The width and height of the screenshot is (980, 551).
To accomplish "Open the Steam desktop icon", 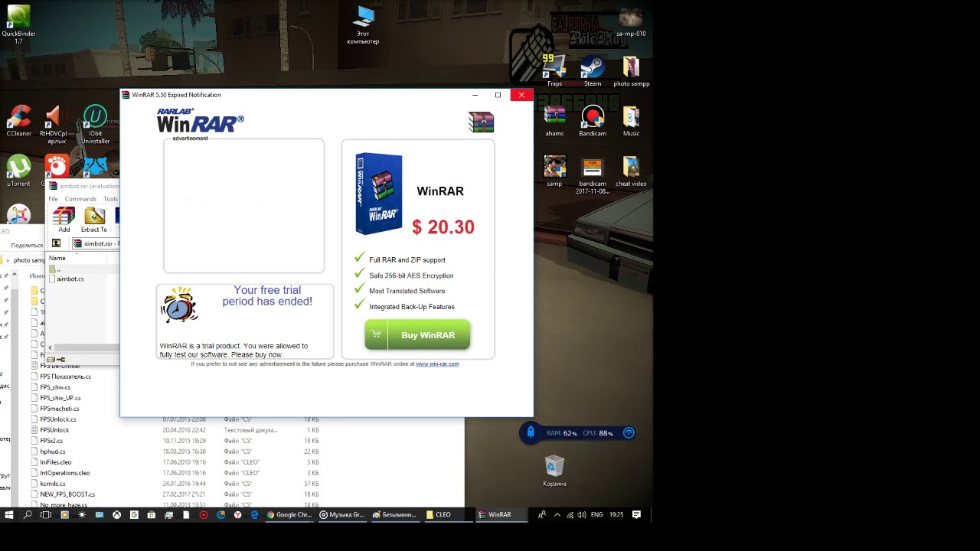I will 593,71.
